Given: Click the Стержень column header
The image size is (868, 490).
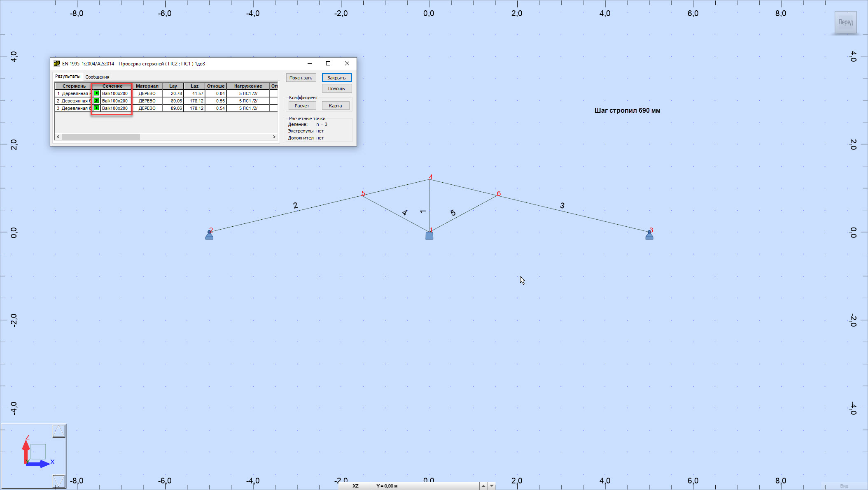Looking at the screenshot, I should point(74,86).
